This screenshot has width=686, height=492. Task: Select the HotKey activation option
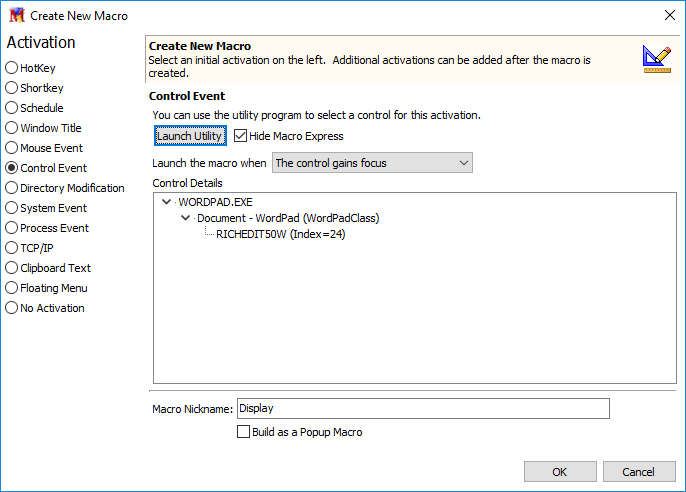click(31, 68)
